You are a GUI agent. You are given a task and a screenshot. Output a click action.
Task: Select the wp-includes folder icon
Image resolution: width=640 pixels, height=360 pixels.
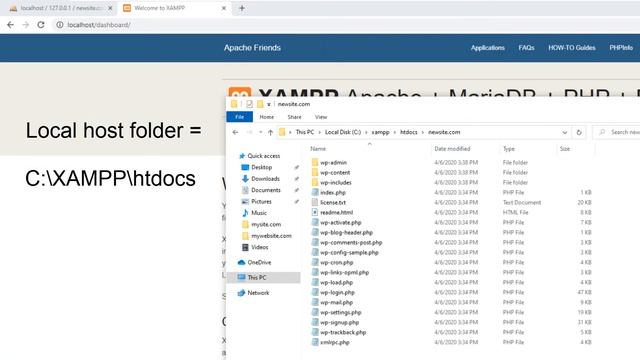point(315,182)
